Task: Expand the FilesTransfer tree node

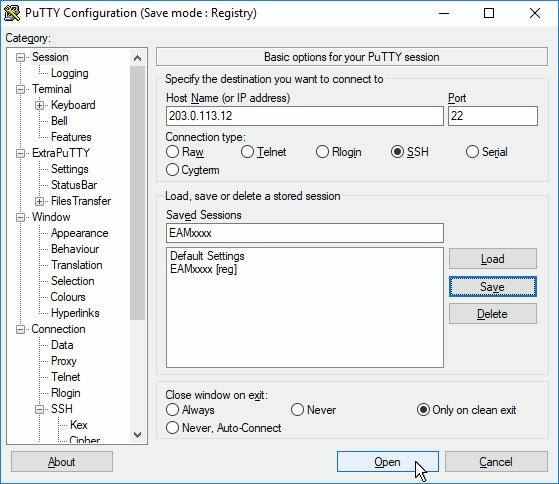Action: 40,201
